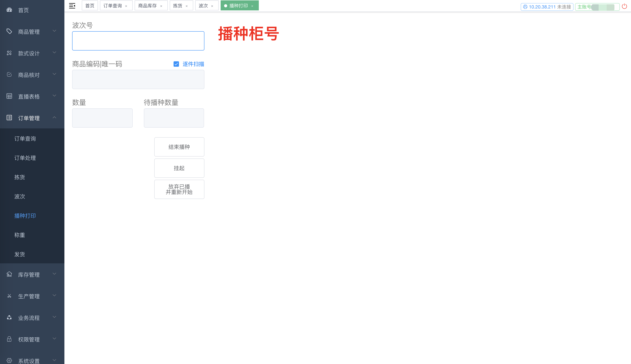Screen dimensions: 631x364
Task: Click the 挂起 button
Action: pyautogui.click(x=179, y=168)
